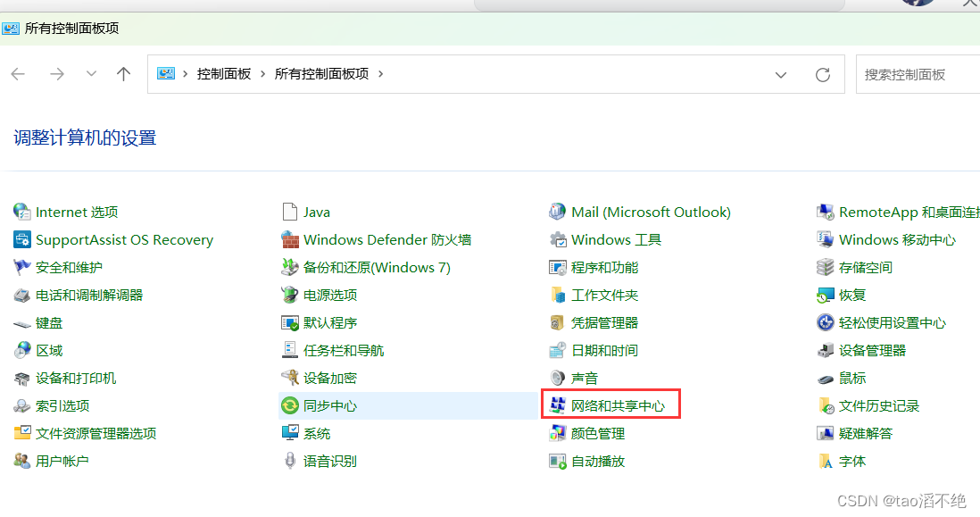Open the Windows 移动中心 link
The width and height of the screenshot is (980, 517).
897,240
